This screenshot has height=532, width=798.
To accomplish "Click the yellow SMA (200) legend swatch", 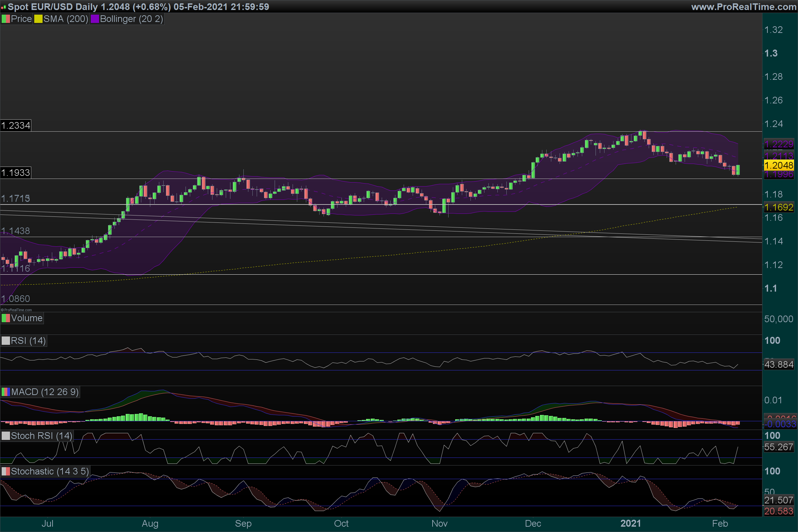I will tap(38, 19).
